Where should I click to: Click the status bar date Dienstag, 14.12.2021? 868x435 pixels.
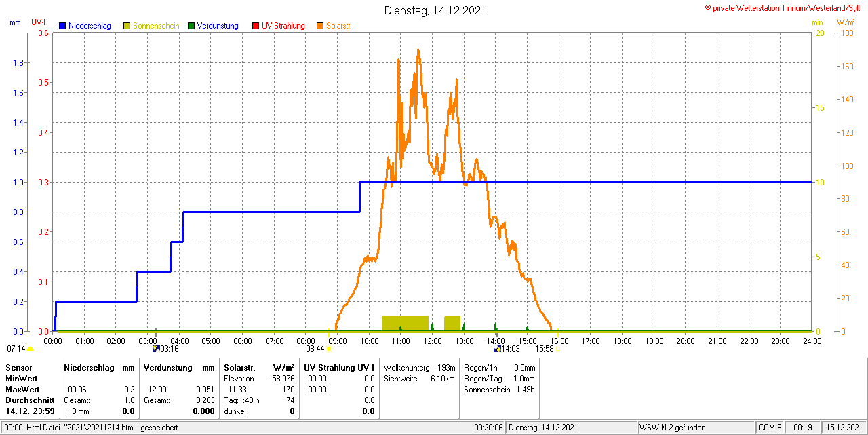click(x=543, y=428)
